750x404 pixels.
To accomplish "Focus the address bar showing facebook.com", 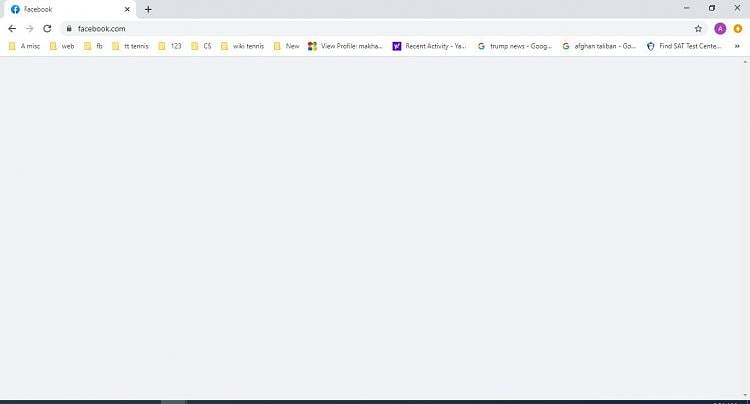I will [383, 29].
